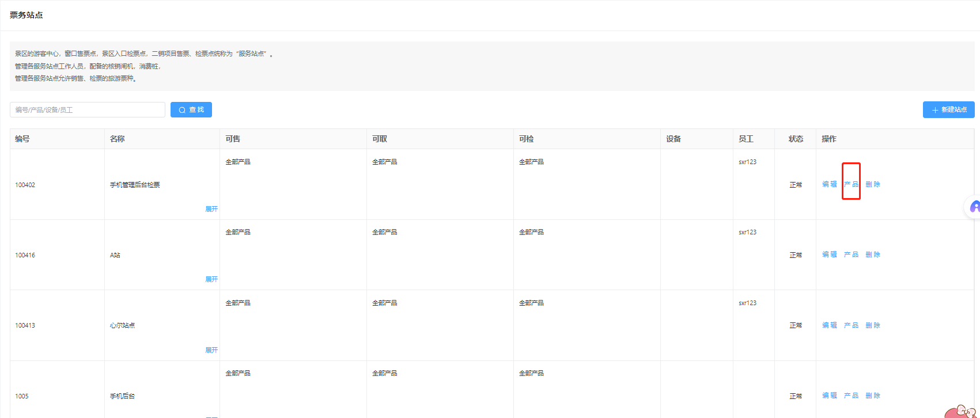This screenshot has height=418, width=980.
Task: Focus the 编号/产品/设备/员工 search field
Action: click(88, 110)
